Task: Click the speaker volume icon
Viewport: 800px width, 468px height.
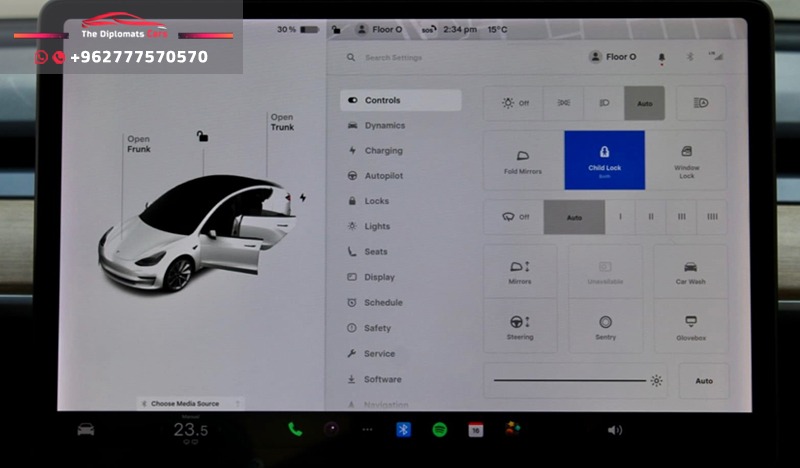Action: [614, 430]
